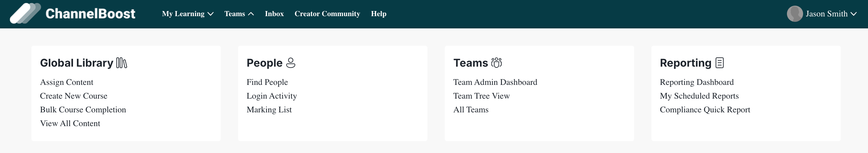Click Create New Course

pyautogui.click(x=74, y=96)
